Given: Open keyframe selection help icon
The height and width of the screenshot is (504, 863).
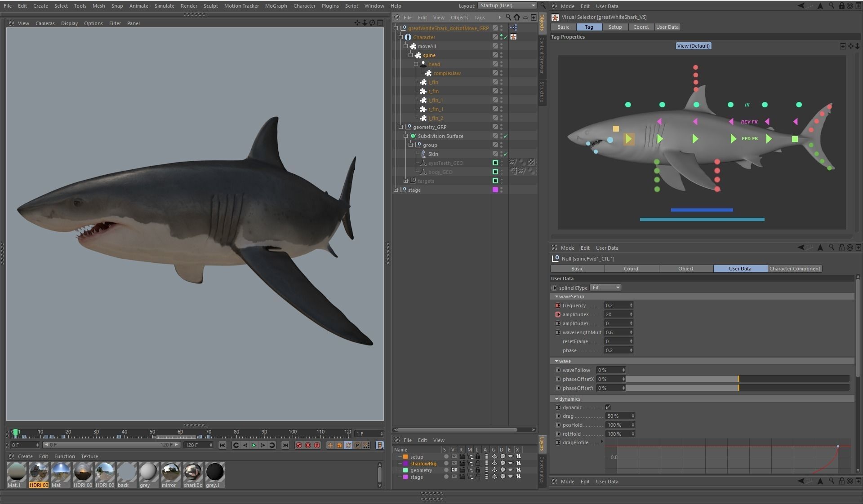Looking at the screenshot, I should pos(317,445).
